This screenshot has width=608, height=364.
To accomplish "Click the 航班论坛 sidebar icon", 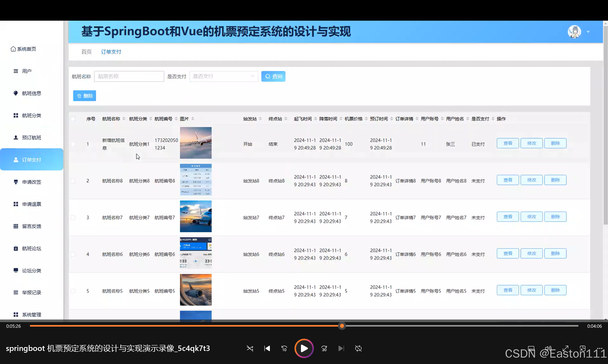I will (x=16, y=248).
